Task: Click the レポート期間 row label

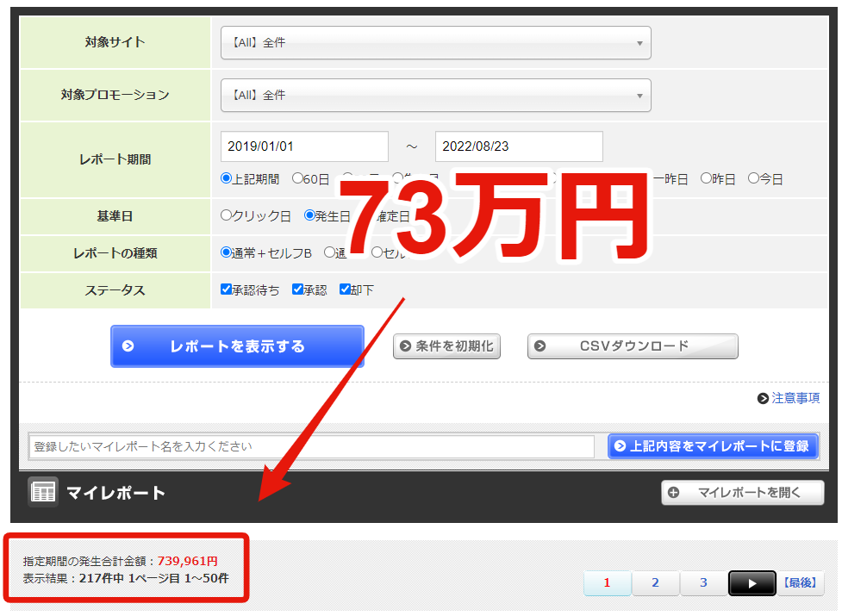Action: click(115, 159)
